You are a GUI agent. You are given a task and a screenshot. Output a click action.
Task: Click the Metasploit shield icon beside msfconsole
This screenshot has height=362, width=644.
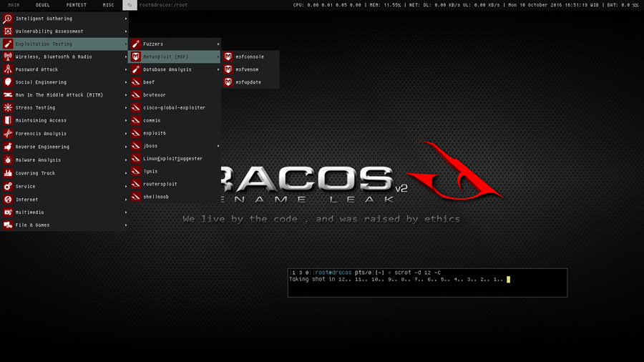[x=228, y=57]
